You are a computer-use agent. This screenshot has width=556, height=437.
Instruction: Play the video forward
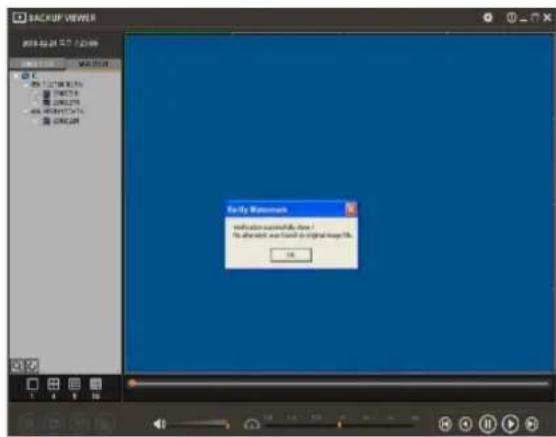click(510, 424)
